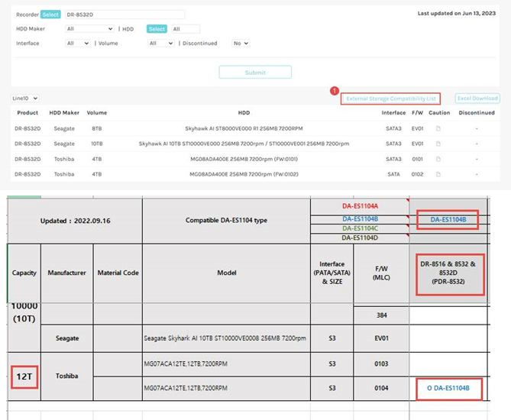Click the Recorder field showing DR-8532D
The width and height of the screenshot is (511, 420).
click(x=125, y=15)
